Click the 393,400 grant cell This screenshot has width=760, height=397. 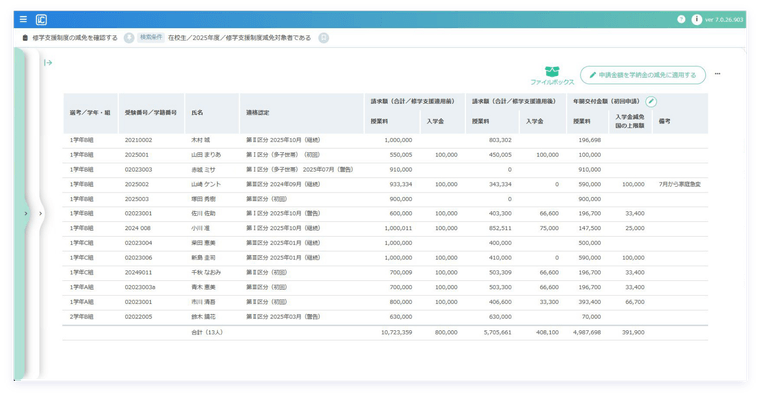pyautogui.click(x=590, y=302)
